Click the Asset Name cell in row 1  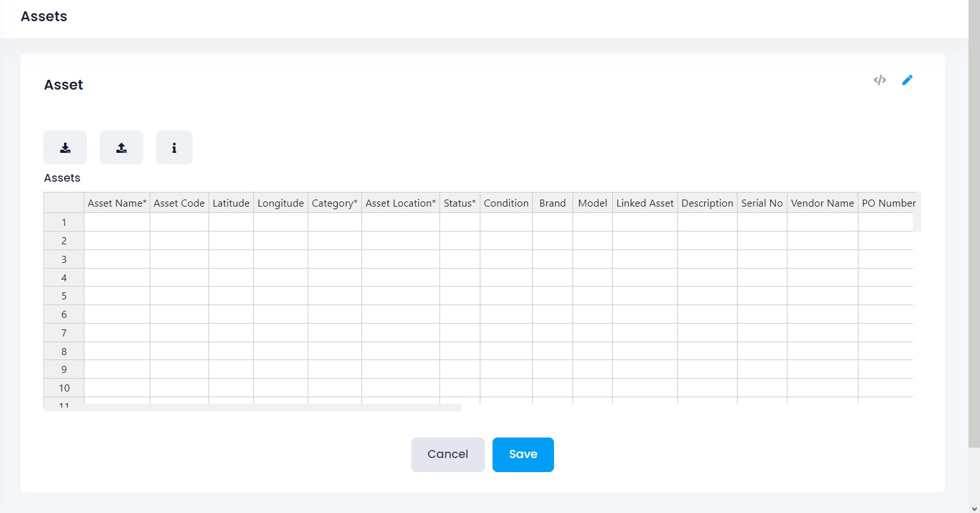click(117, 222)
